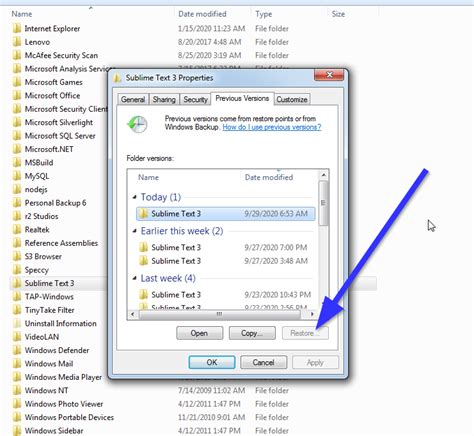This screenshot has height=436, width=474.
Task: Select the Windows Photo Viewer folder
Action: [x=64, y=404]
